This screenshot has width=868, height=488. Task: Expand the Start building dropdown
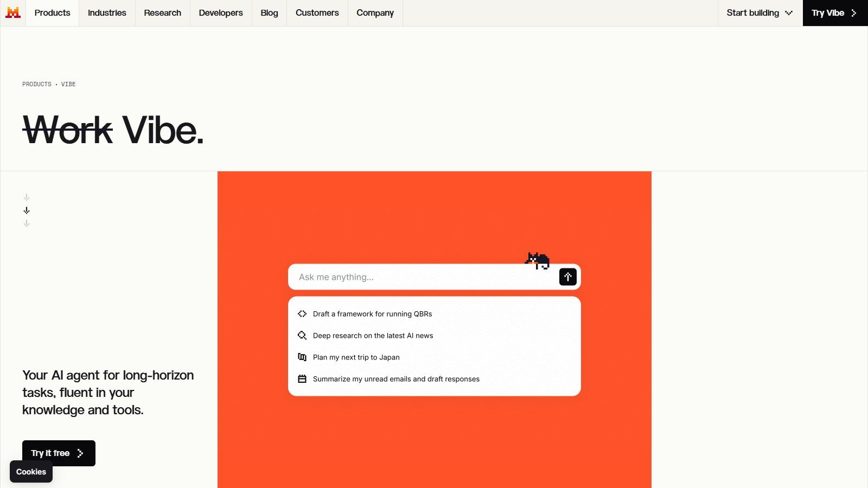[760, 13]
